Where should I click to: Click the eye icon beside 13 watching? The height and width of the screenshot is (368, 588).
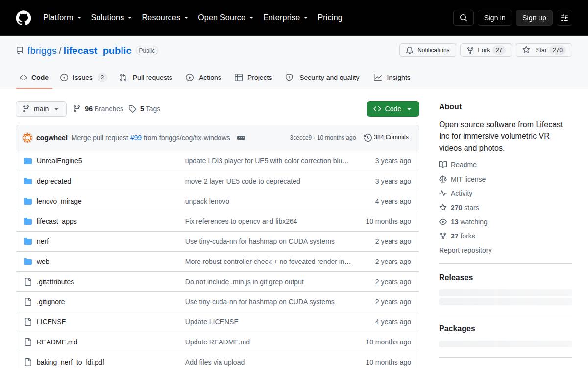click(443, 222)
